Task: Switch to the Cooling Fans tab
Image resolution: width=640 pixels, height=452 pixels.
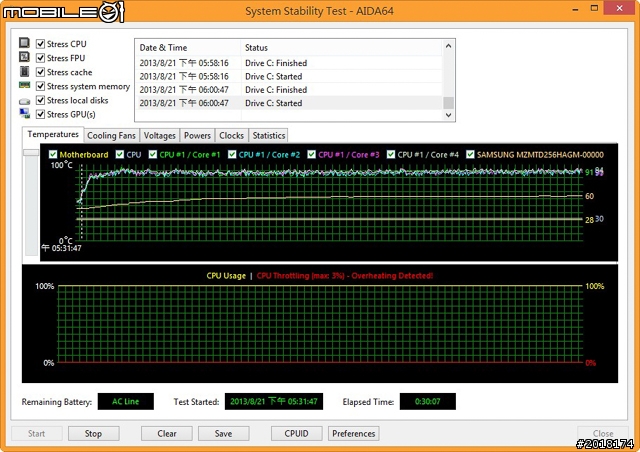Action: (x=111, y=136)
